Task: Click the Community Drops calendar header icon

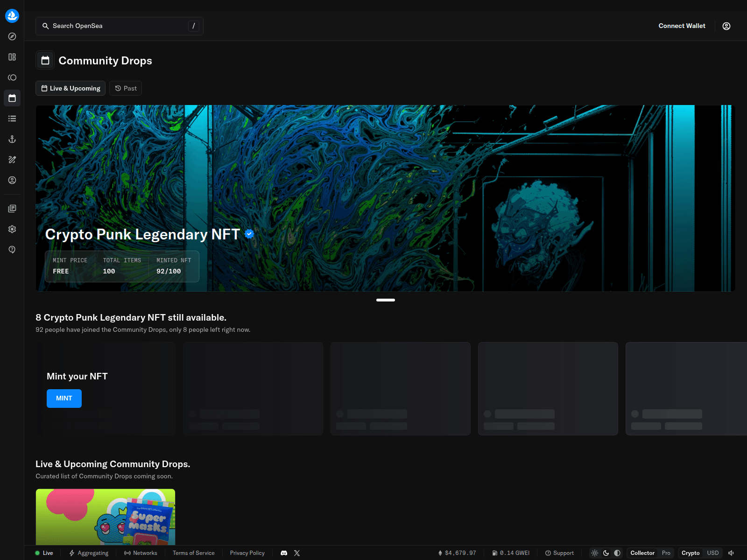Action: pyautogui.click(x=45, y=60)
